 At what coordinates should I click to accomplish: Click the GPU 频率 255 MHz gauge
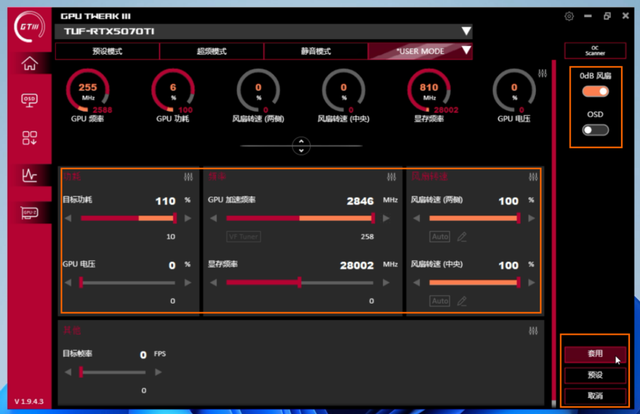pyautogui.click(x=88, y=91)
